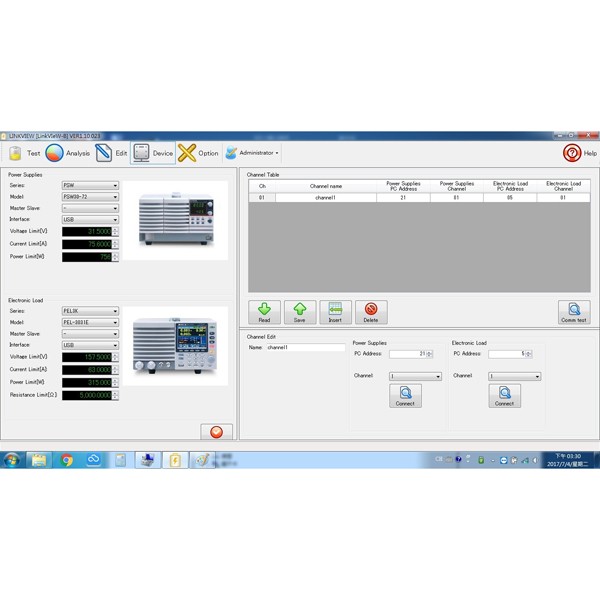Open the Test section in the toolbar
Viewport: 600px width, 600px height.
[24, 153]
